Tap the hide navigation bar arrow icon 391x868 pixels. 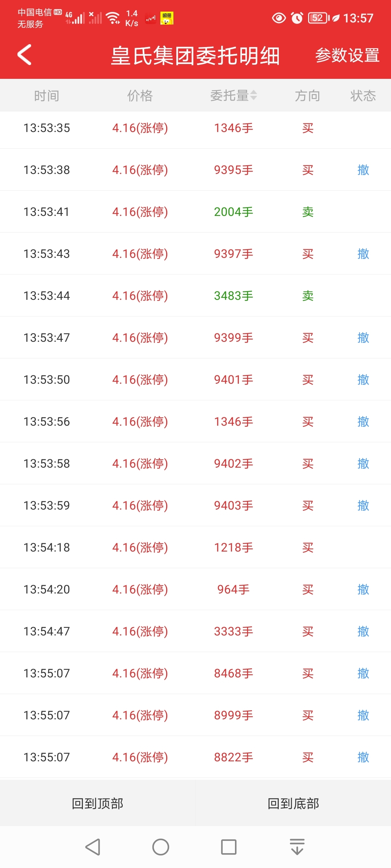[297, 847]
